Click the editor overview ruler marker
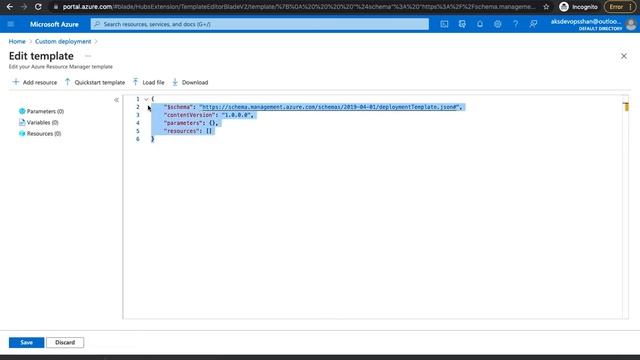The image size is (640, 360). coord(626,107)
